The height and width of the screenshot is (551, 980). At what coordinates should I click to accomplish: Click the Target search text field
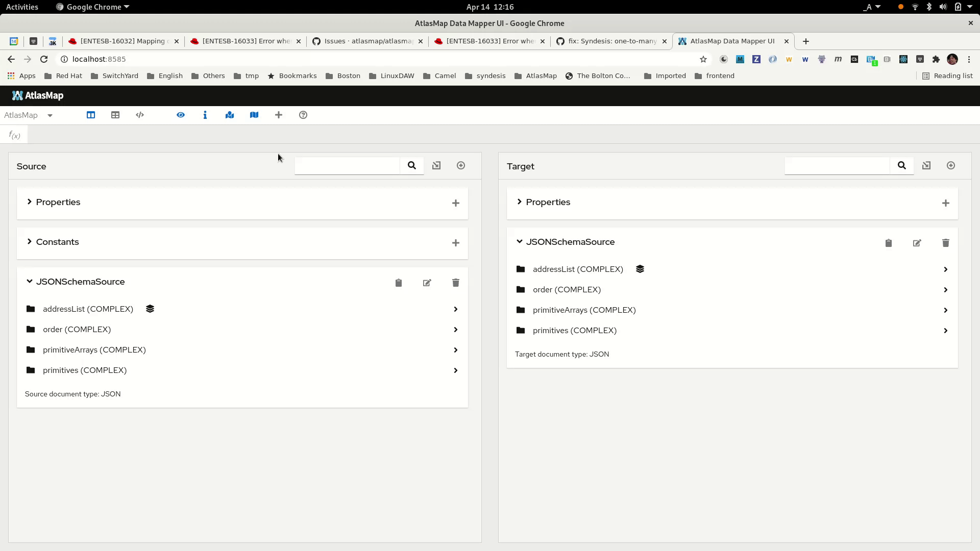(x=837, y=166)
